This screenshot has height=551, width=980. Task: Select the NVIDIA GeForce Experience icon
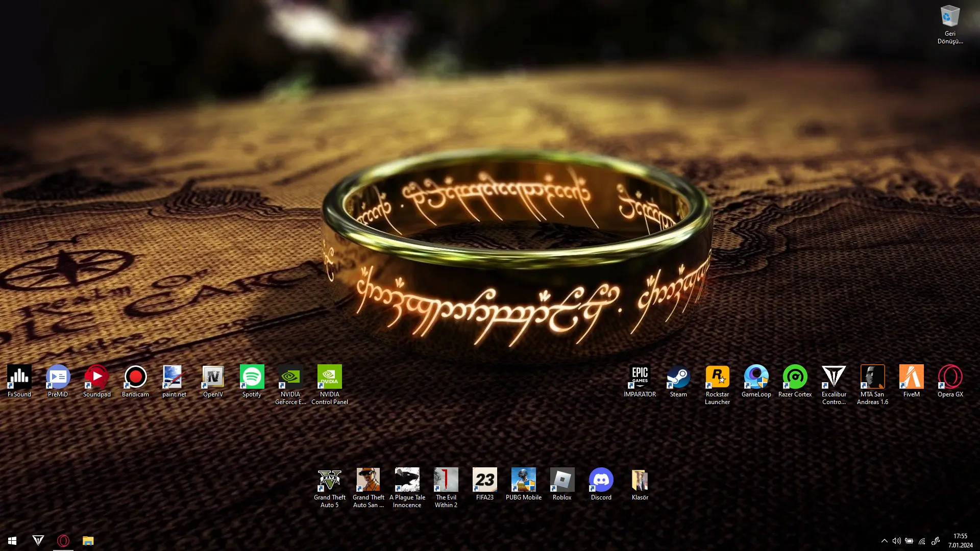(290, 385)
